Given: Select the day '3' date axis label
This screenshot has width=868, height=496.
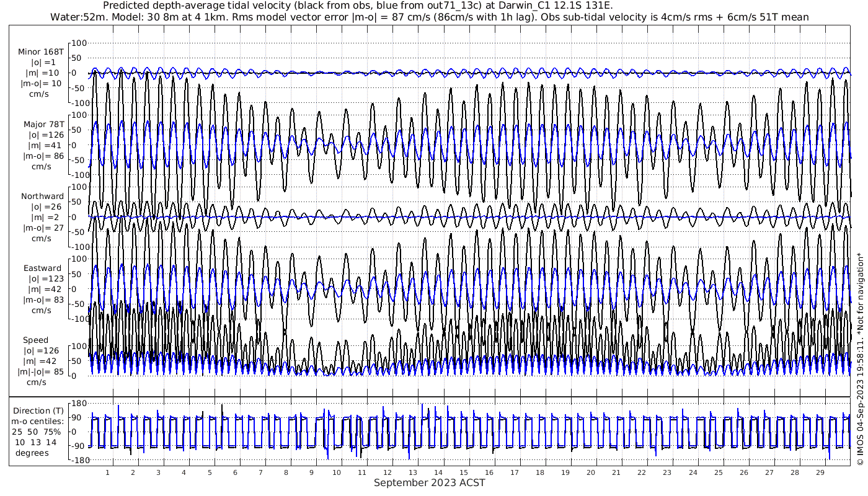Looking at the screenshot, I should pyautogui.click(x=158, y=472).
